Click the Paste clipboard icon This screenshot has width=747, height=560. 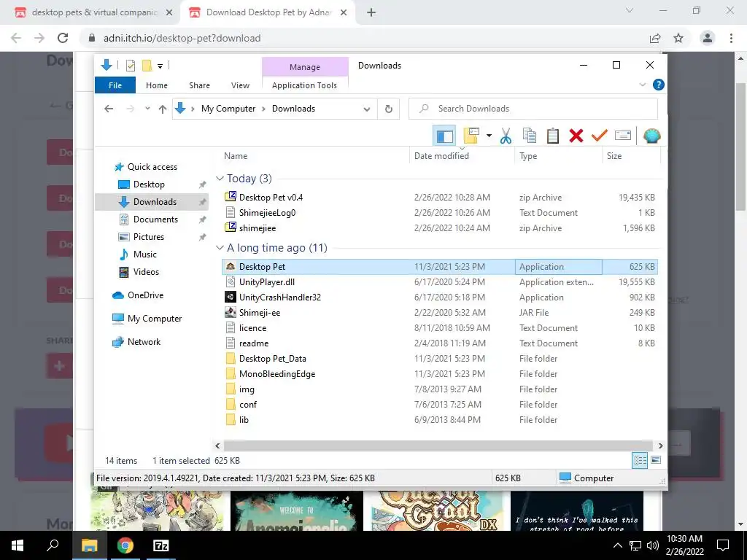[553, 136]
